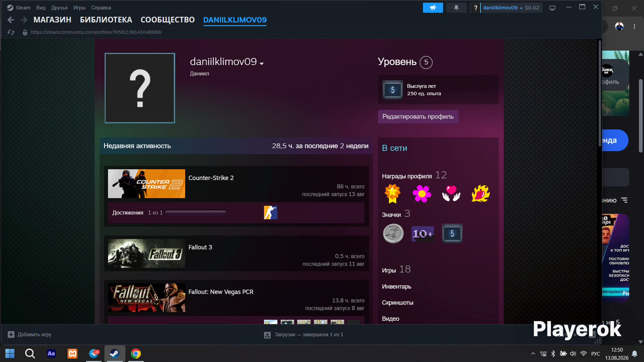Go forward with the Steam forward arrow
Screen dimensions: 644x362
click(24, 20)
